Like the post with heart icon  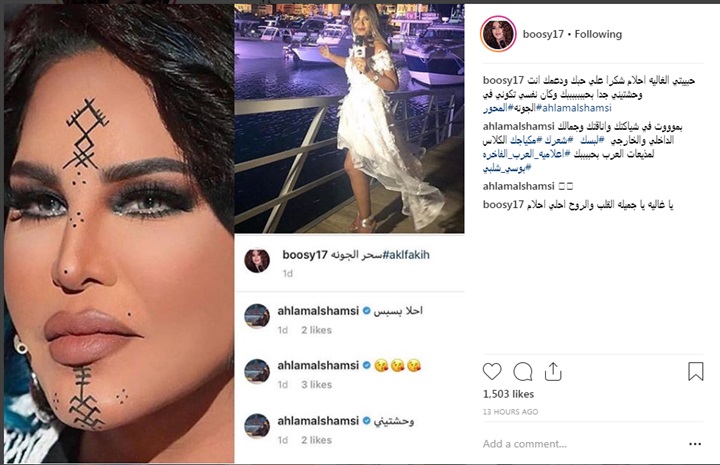(492, 371)
